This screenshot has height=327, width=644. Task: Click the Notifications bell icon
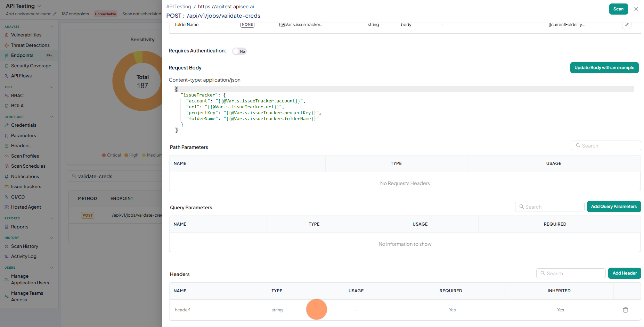[x=7, y=177]
